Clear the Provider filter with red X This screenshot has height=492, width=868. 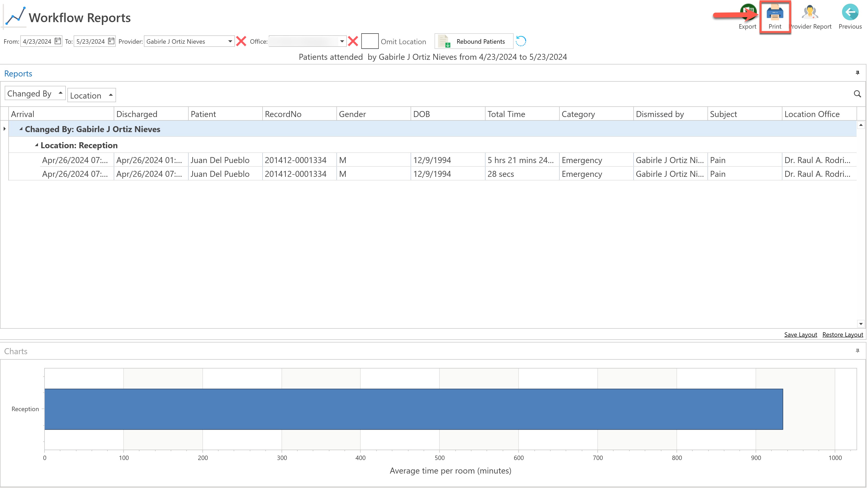pos(241,41)
